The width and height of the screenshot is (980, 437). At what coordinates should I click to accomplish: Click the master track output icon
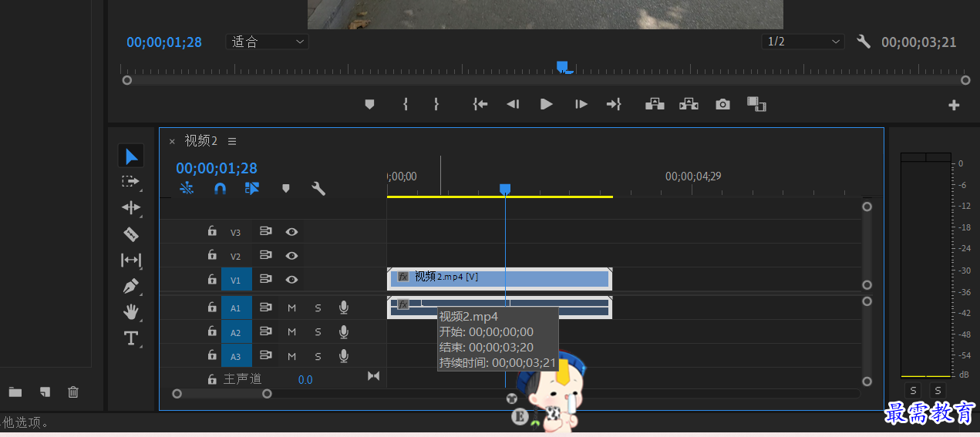pos(374,376)
